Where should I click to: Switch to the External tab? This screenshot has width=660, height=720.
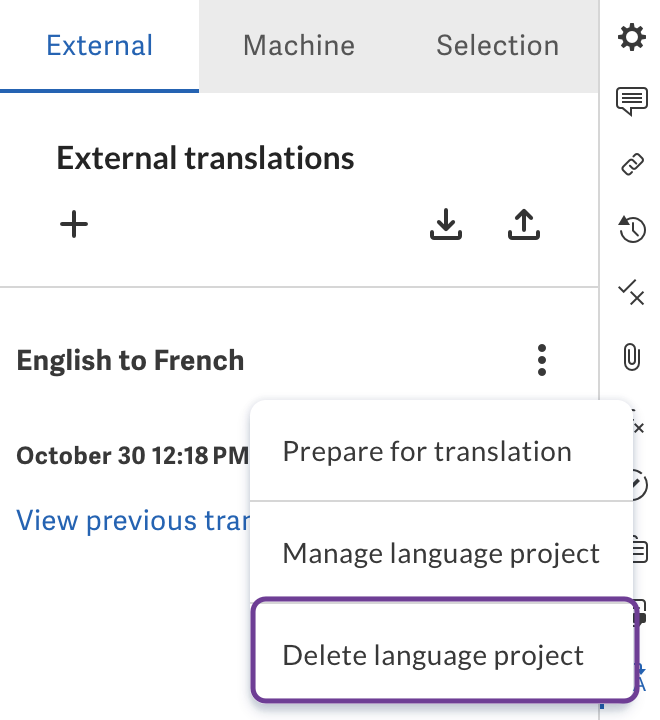click(x=99, y=45)
